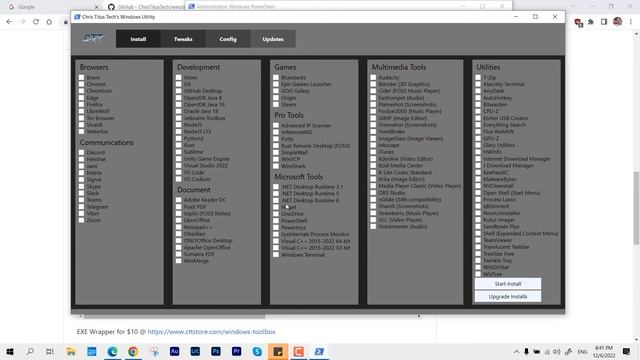Check the Brave browser checkbox

click(81, 77)
